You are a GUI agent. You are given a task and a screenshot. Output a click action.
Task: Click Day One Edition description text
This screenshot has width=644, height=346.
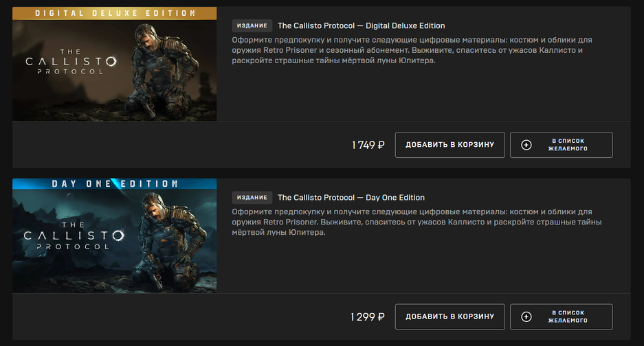(417, 222)
